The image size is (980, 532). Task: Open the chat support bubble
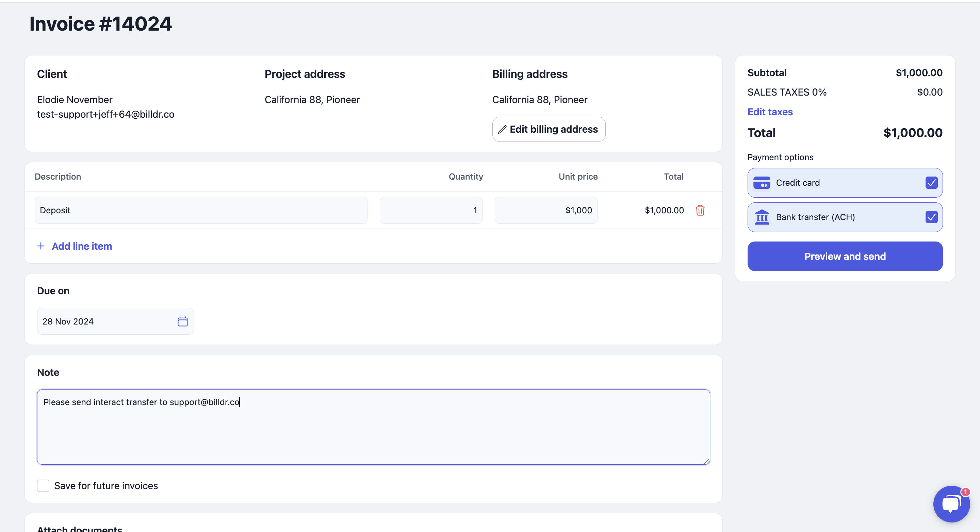pos(951,504)
